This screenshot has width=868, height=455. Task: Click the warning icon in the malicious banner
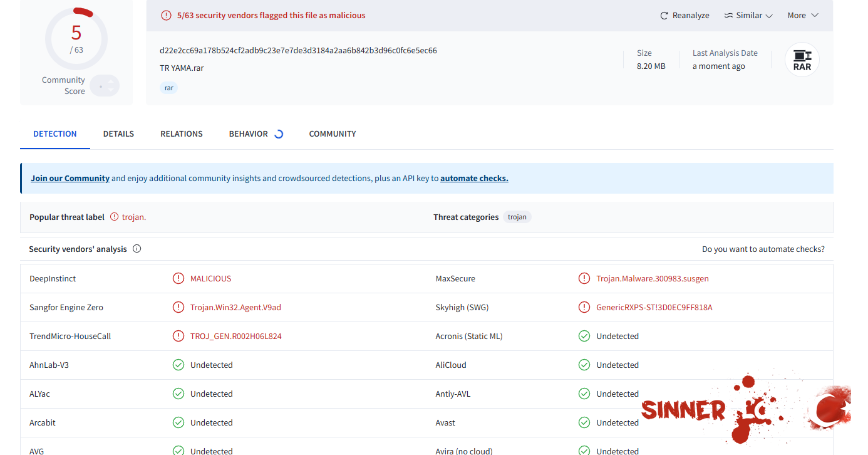click(x=166, y=16)
